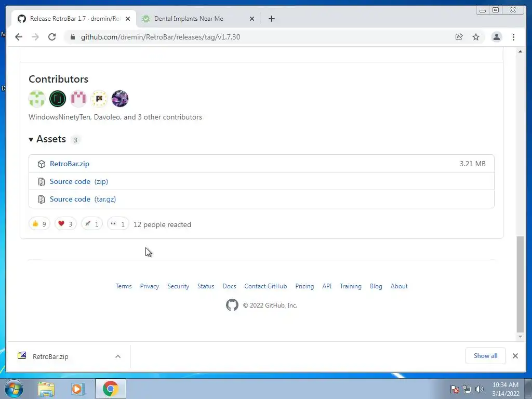Bookmark this page with the star icon

tap(476, 37)
